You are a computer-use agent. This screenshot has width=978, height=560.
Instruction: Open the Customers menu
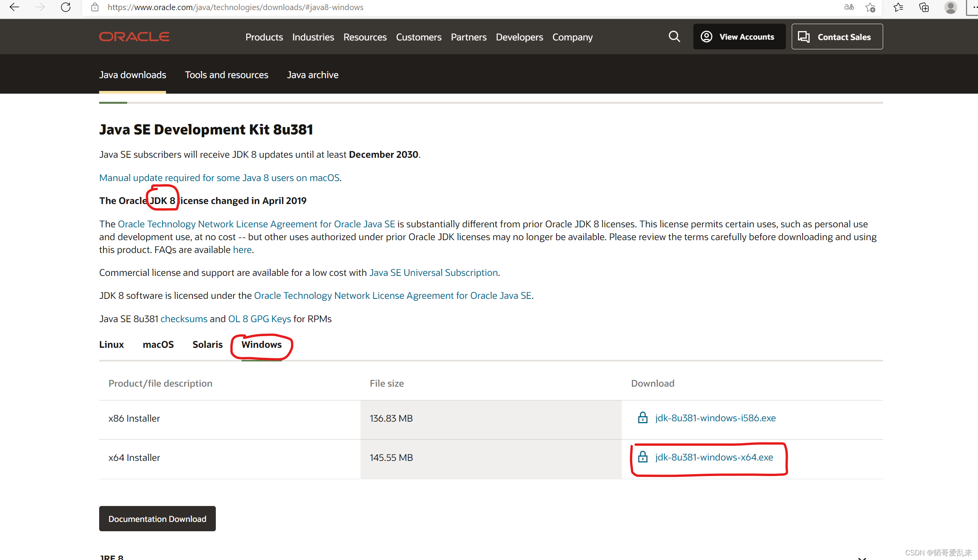[418, 37]
